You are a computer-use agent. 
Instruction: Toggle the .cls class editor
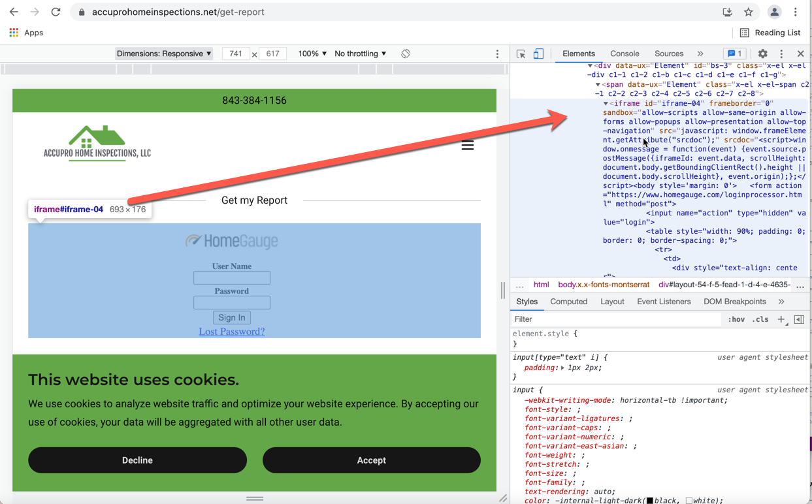(x=760, y=319)
